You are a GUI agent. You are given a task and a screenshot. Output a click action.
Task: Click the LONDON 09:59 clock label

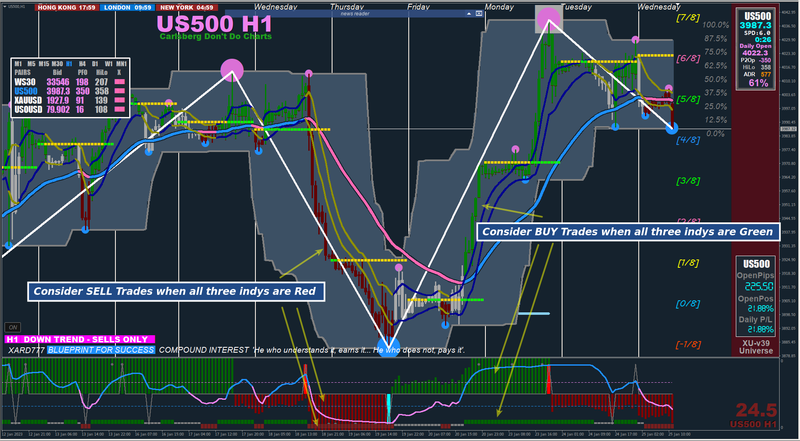127,8
